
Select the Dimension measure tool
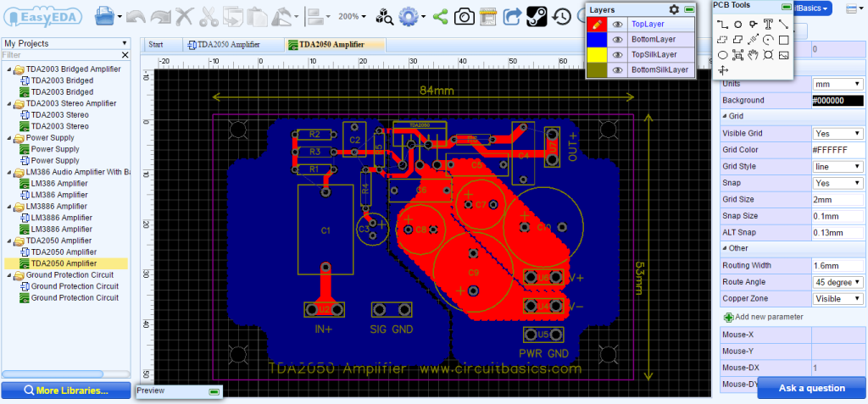[753, 39]
